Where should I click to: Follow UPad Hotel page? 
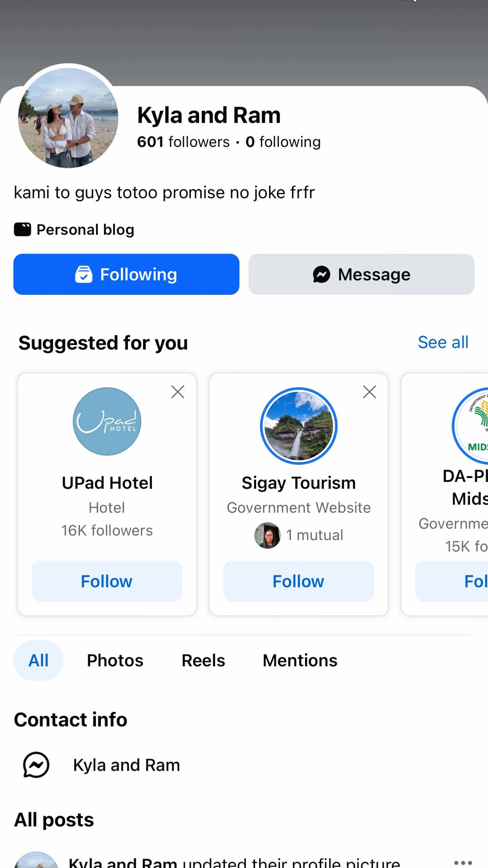107,581
